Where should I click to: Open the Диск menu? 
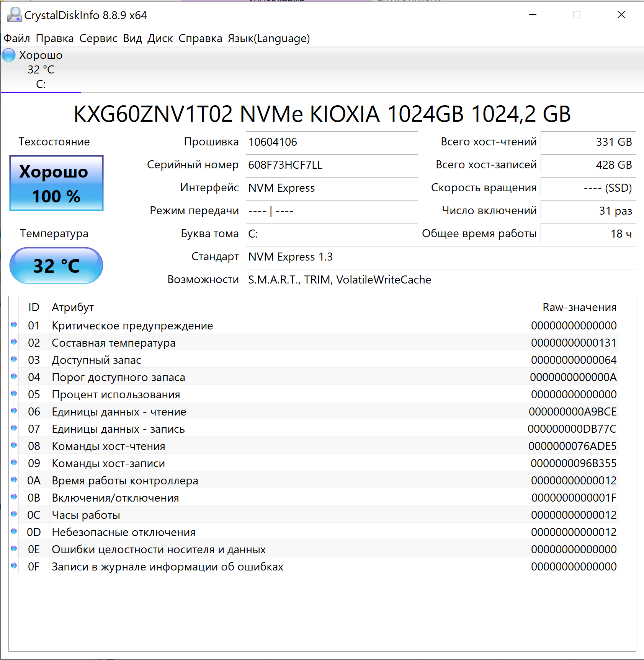pos(160,38)
